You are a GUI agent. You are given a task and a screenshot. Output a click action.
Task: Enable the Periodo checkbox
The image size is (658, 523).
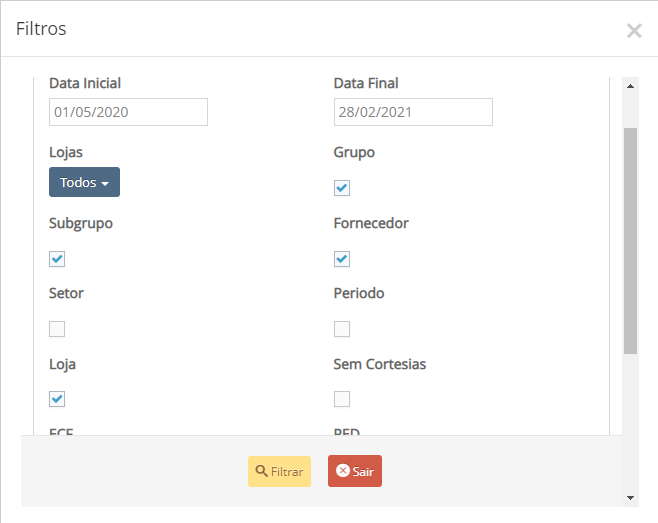pyautogui.click(x=342, y=329)
